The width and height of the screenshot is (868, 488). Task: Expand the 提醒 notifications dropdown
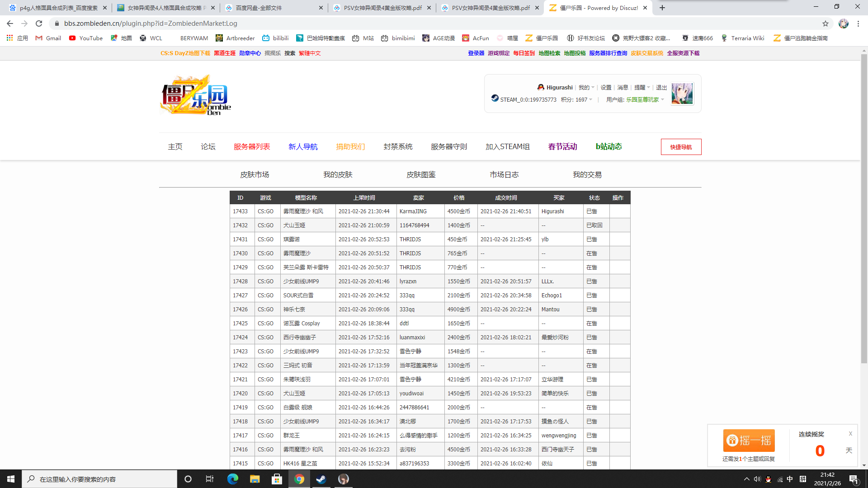coord(642,88)
